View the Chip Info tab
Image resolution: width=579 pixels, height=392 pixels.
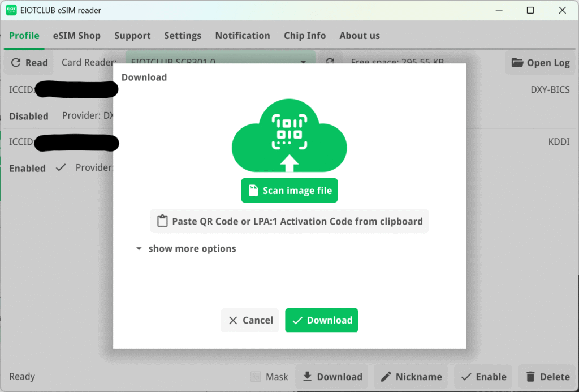pos(305,36)
